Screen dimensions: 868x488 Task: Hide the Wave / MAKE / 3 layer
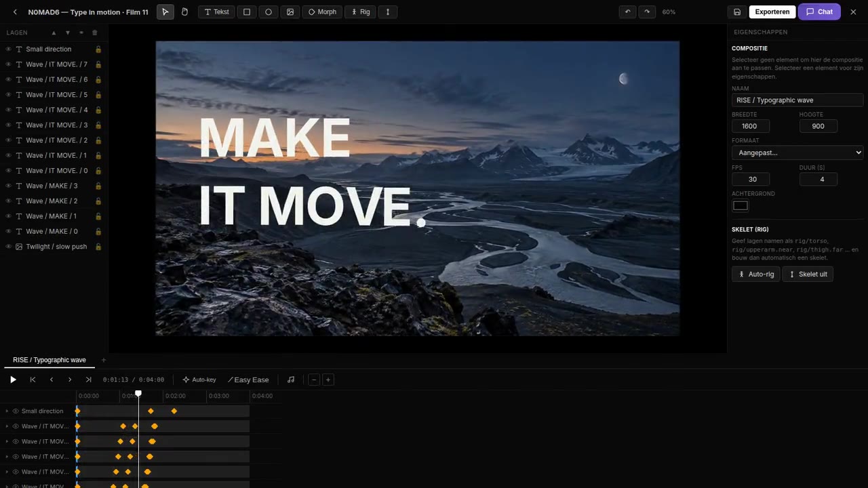(x=8, y=186)
